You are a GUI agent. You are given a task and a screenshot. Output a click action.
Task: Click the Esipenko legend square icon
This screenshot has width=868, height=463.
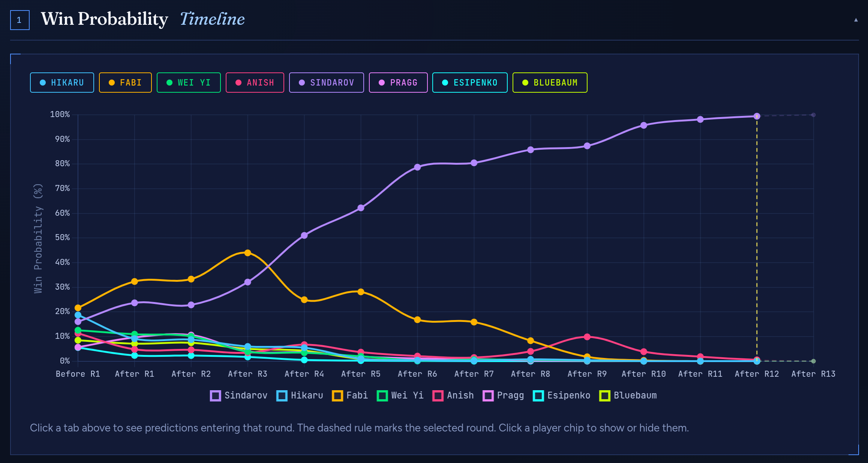538,396
